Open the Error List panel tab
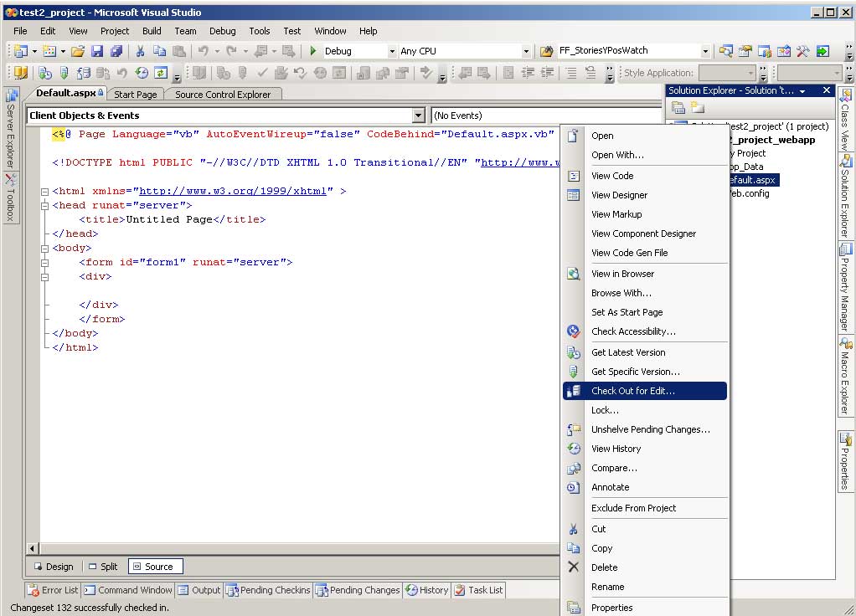 pyautogui.click(x=53, y=590)
